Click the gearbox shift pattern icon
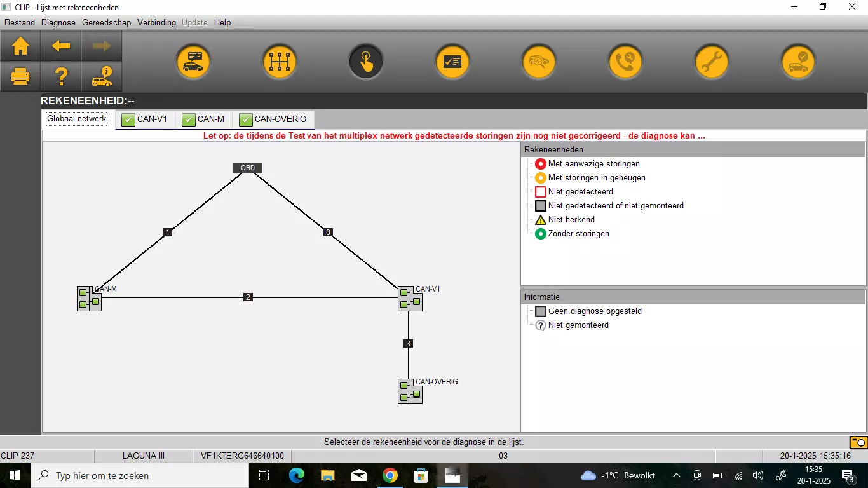This screenshot has height=488, width=868. tap(280, 62)
